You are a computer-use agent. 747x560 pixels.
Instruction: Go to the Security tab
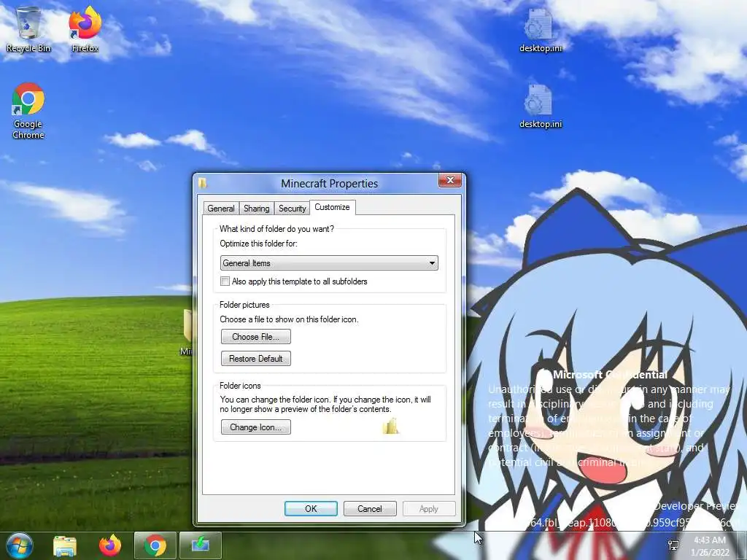292,209
